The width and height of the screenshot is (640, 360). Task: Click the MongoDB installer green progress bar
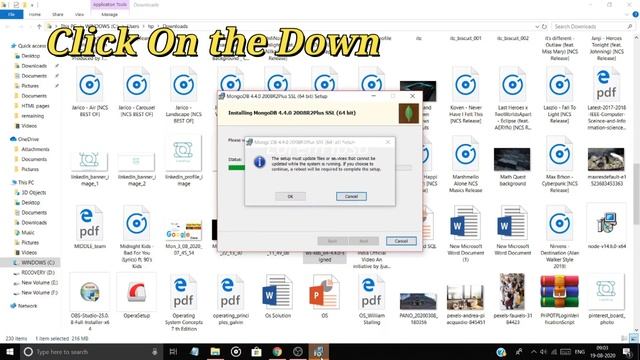pyautogui.click(x=237, y=167)
